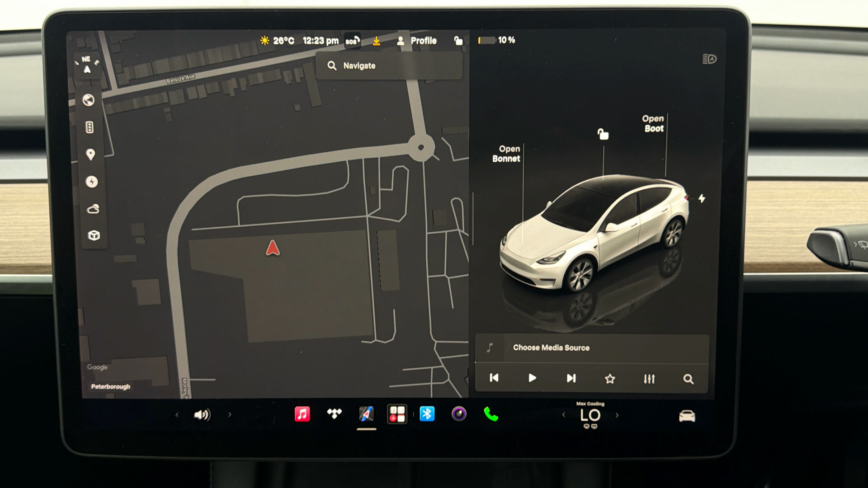Toggle traffic light overlay on map
The width and height of the screenshot is (868, 488).
tap(90, 127)
